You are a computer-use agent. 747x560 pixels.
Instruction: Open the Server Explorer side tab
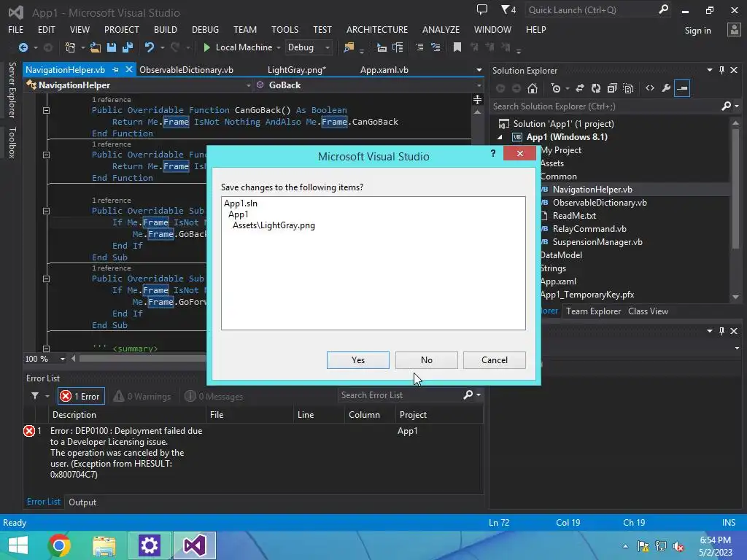click(12, 90)
